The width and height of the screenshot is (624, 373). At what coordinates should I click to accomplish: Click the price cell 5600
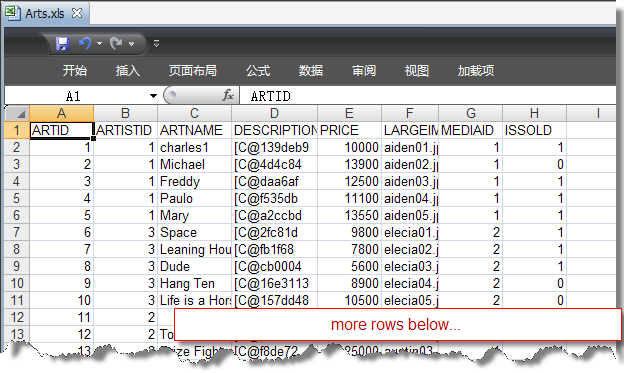click(349, 266)
